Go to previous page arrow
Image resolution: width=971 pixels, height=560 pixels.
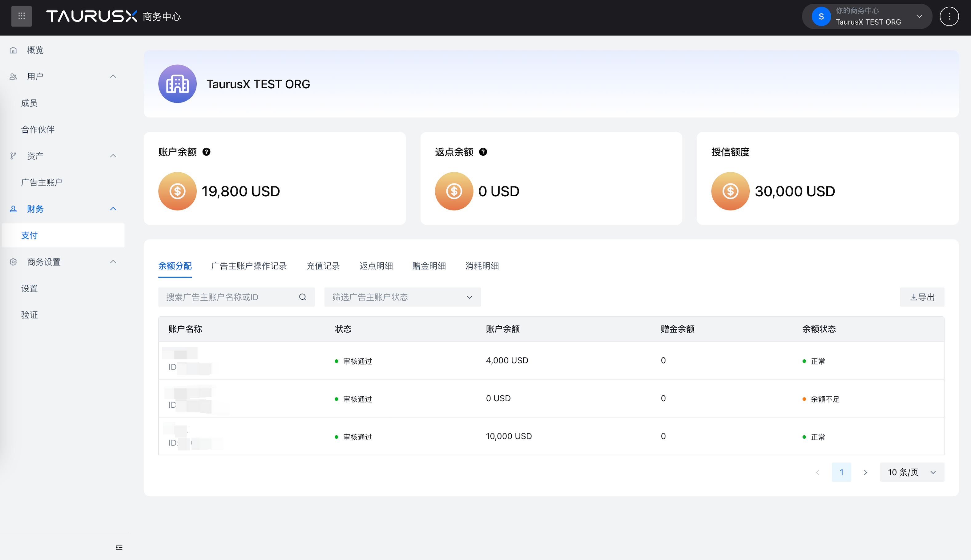pos(817,472)
